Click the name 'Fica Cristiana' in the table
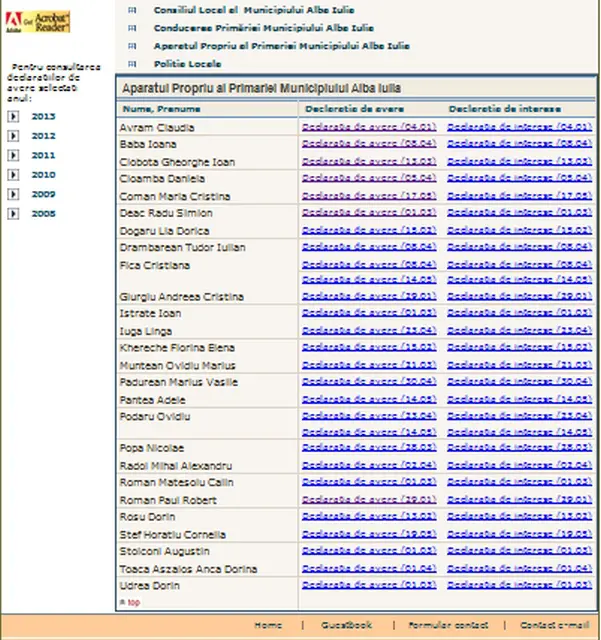This screenshot has width=601, height=640. (155, 265)
